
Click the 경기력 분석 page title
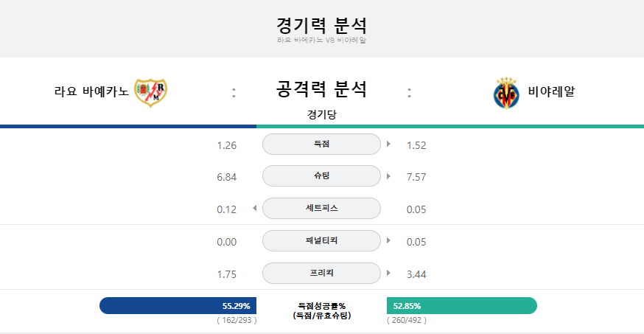321,26
